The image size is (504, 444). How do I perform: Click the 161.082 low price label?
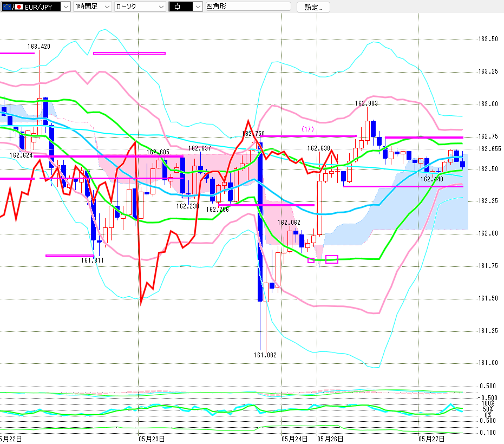click(x=265, y=355)
